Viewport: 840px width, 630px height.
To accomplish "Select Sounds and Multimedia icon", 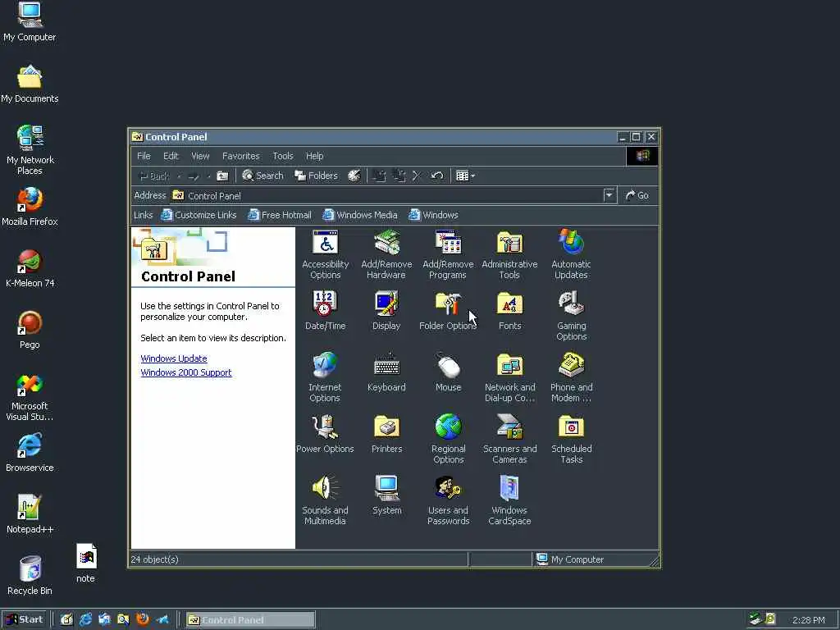I will tap(325, 501).
